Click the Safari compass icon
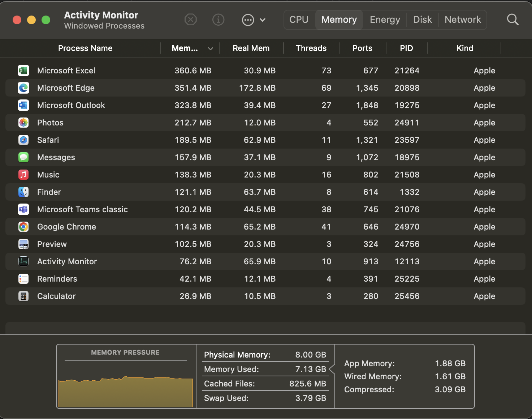The image size is (532, 419). click(x=23, y=140)
